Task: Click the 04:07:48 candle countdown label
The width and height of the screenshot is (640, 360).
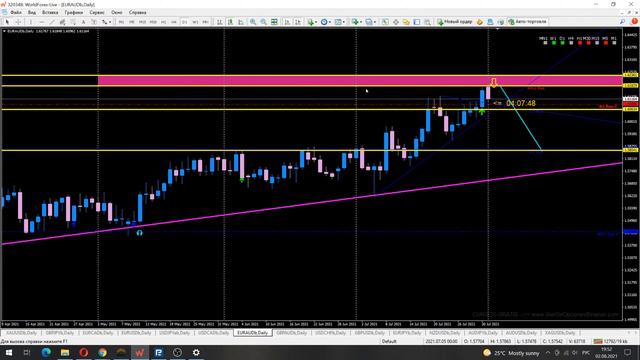Action: [x=520, y=103]
